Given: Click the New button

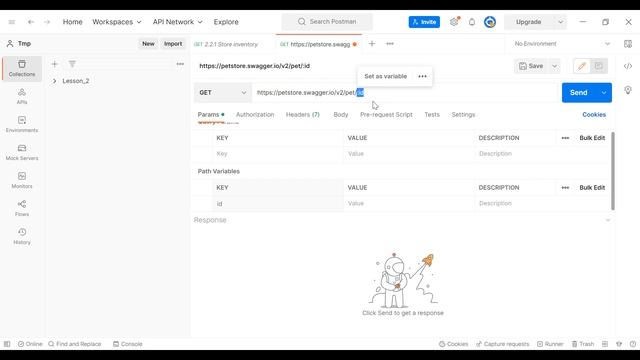Looking at the screenshot, I should [x=148, y=44].
